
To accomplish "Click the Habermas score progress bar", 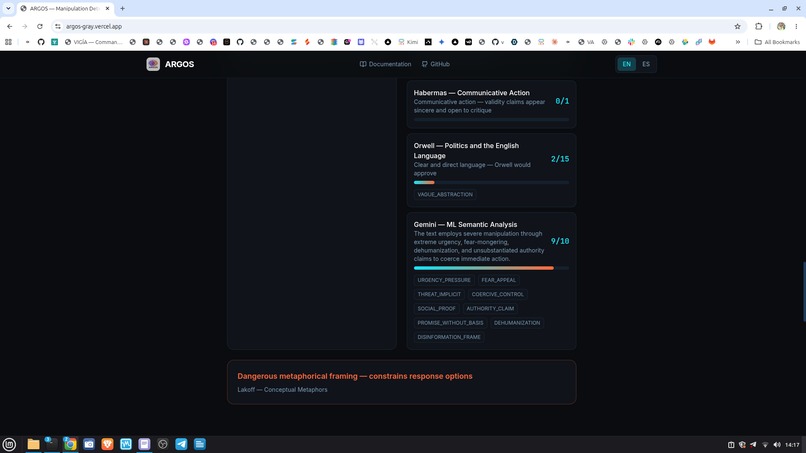I will pos(491,119).
